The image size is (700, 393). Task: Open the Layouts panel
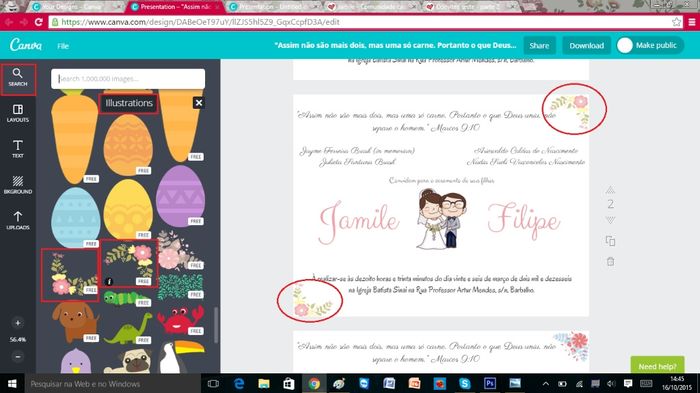18,113
